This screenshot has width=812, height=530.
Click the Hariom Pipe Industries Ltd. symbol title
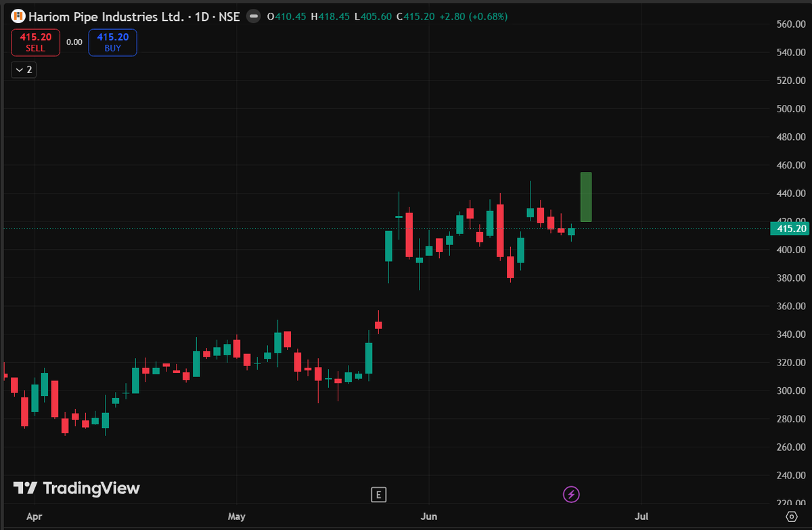106,16
